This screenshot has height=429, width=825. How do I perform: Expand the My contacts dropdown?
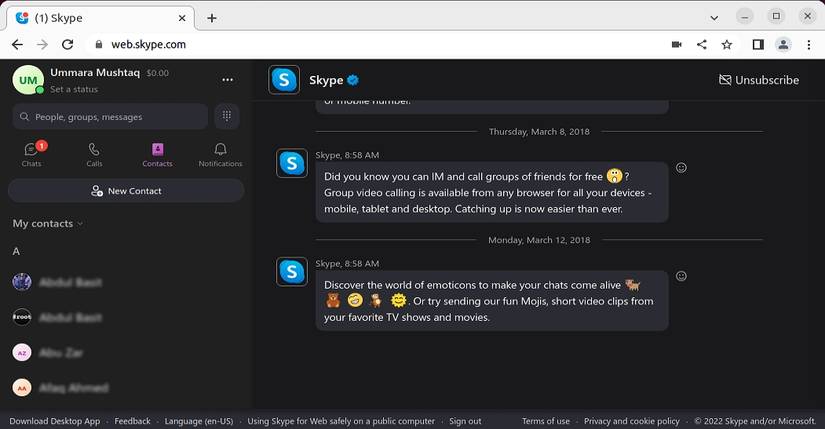pos(48,224)
